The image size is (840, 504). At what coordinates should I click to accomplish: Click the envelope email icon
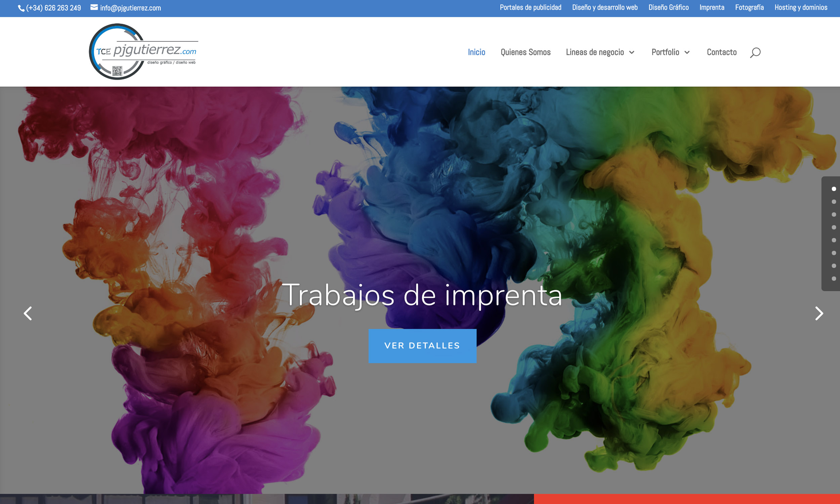[x=94, y=7]
